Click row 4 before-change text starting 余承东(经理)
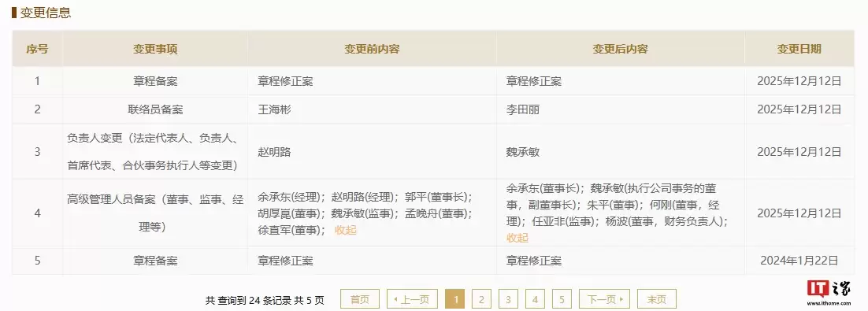The height and width of the screenshot is (311, 868). pos(365,213)
